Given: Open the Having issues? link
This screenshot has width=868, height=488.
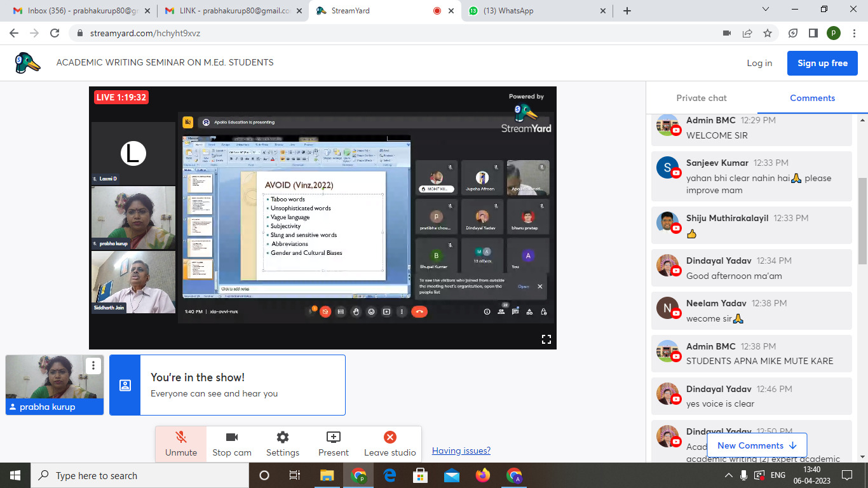Looking at the screenshot, I should click(461, 451).
